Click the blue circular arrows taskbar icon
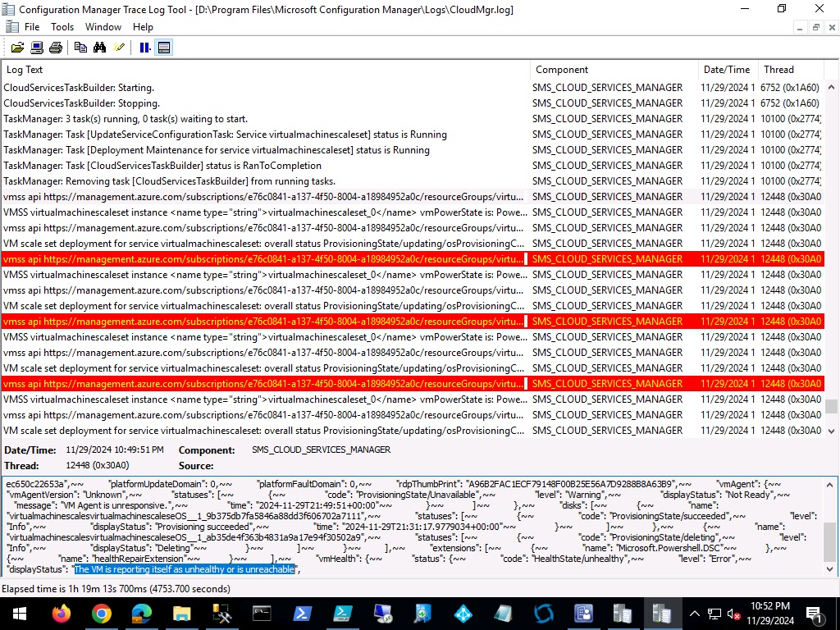Screen dimensions: 840x630 coord(543,614)
